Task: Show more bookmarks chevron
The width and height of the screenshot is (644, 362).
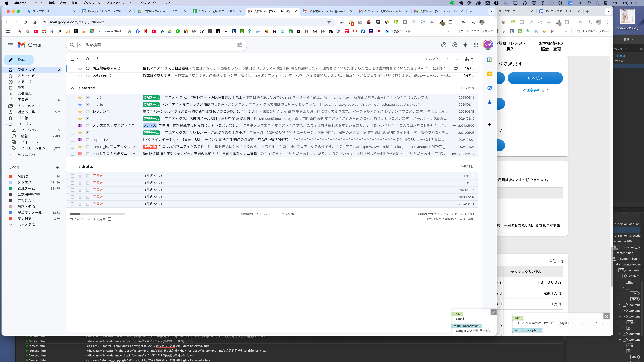Action: pyautogui.click(x=449, y=31)
